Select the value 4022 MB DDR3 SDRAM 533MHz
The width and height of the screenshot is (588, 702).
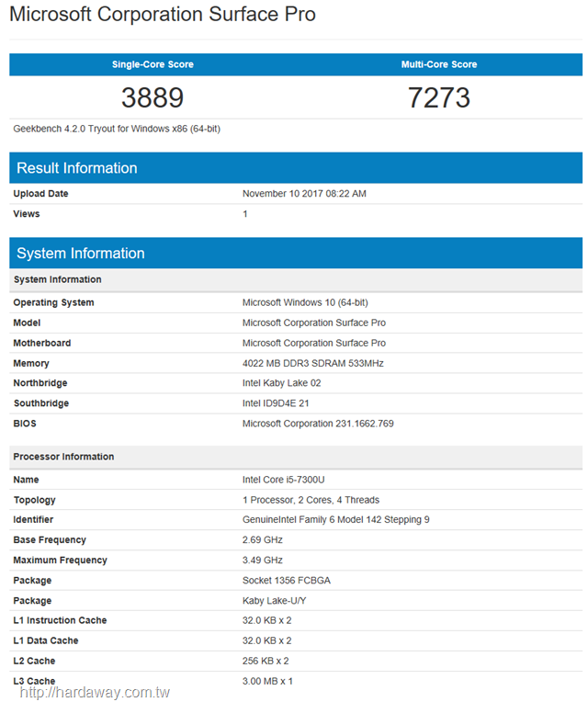313,364
